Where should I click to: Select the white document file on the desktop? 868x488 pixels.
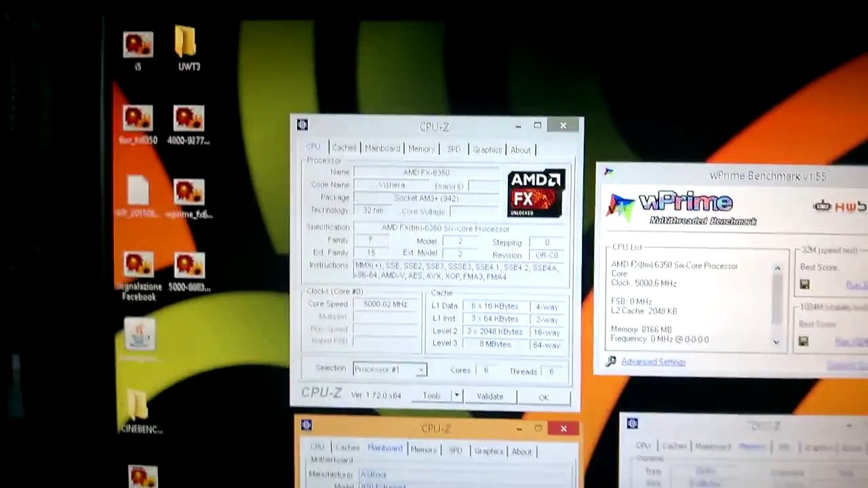tap(138, 197)
